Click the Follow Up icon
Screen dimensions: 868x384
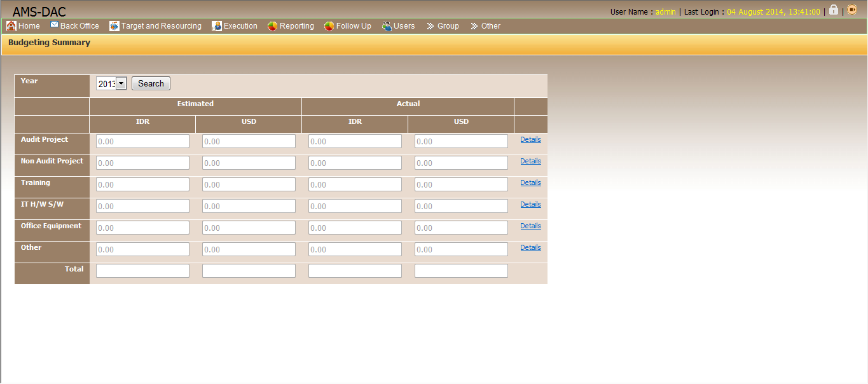point(329,26)
